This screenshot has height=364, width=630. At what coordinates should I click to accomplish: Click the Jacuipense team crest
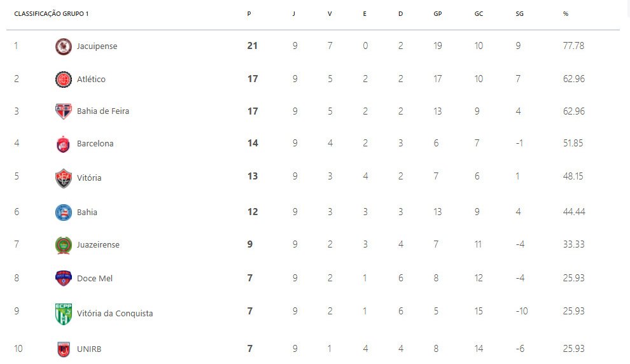click(64, 46)
